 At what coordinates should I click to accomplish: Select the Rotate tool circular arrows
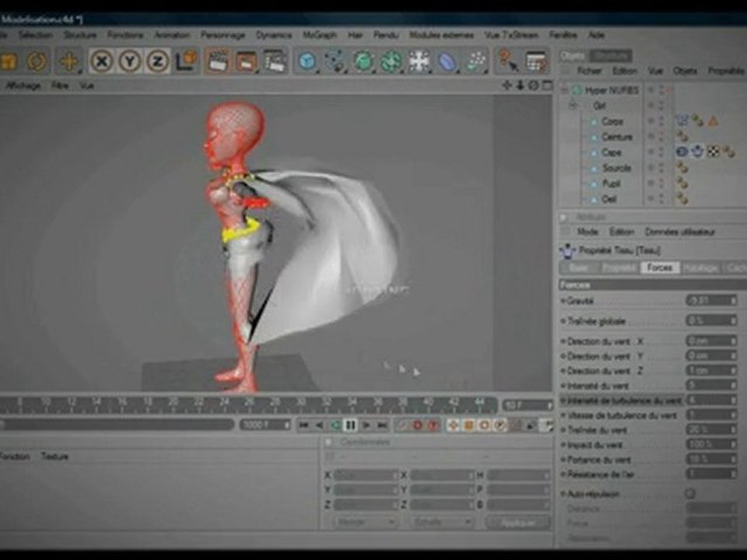[37, 61]
